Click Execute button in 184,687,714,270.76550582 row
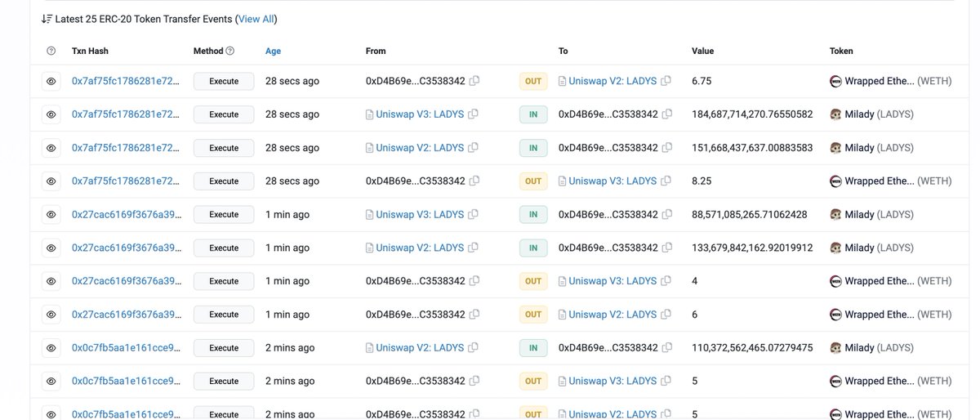980x420 pixels. [x=224, y=114]
